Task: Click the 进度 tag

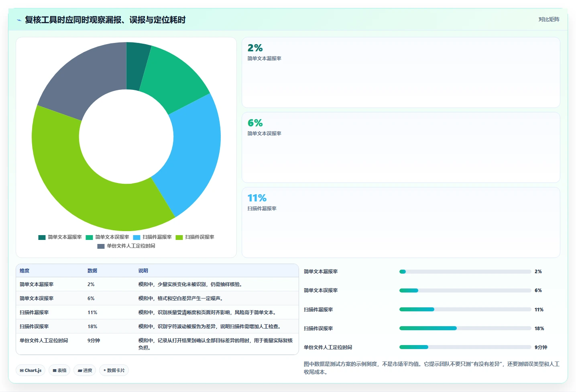Action: tap(85, 370)
